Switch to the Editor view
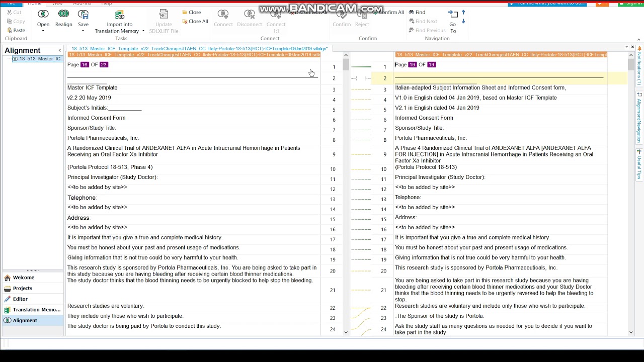Image resolution: width=644 pixels, height=362 pixels. tap(33, 299)
